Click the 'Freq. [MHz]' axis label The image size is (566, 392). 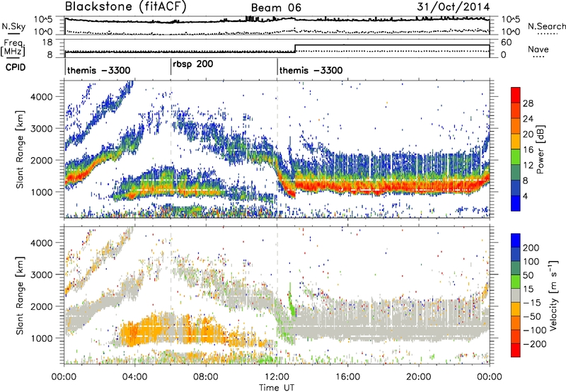(13, 47)
